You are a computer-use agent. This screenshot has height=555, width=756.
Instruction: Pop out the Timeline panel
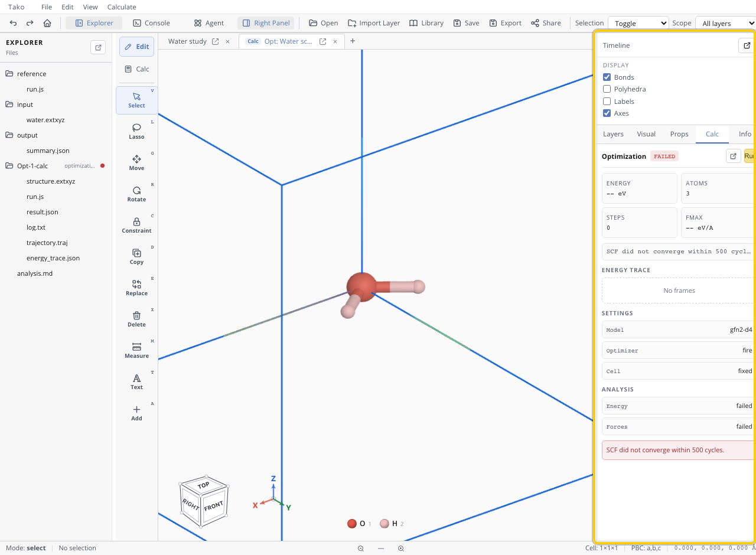click(x=747, y=45)
